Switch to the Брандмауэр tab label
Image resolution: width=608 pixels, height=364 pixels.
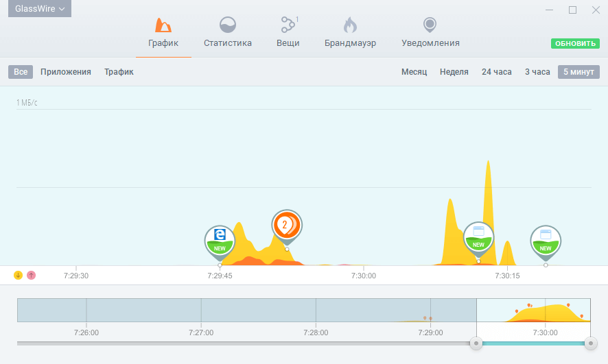coord(350,43)
